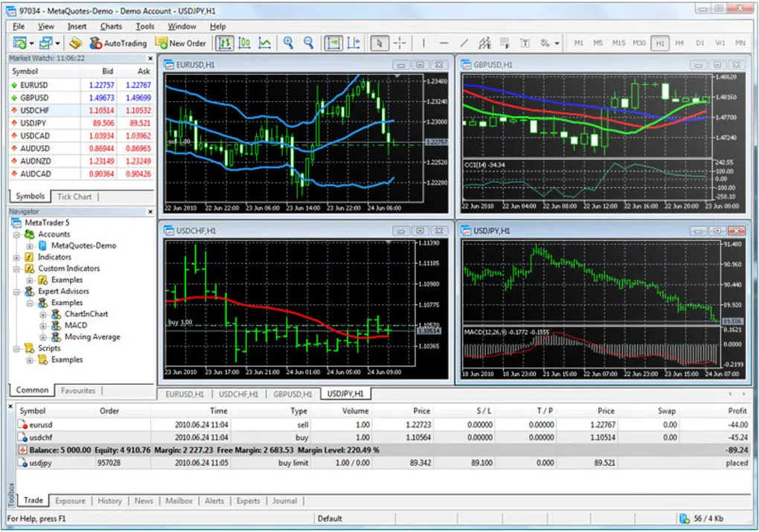The height and width of the screenshot is (532, 759).
Task: Open the new chart dropdown arrow
Action: click(x=32, y=42)
